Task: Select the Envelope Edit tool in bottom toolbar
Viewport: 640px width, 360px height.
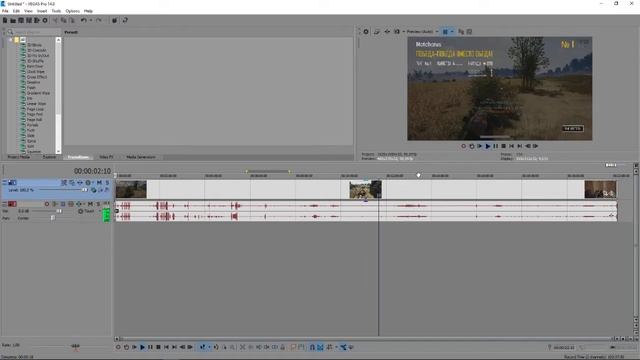Action: point(216,347)
